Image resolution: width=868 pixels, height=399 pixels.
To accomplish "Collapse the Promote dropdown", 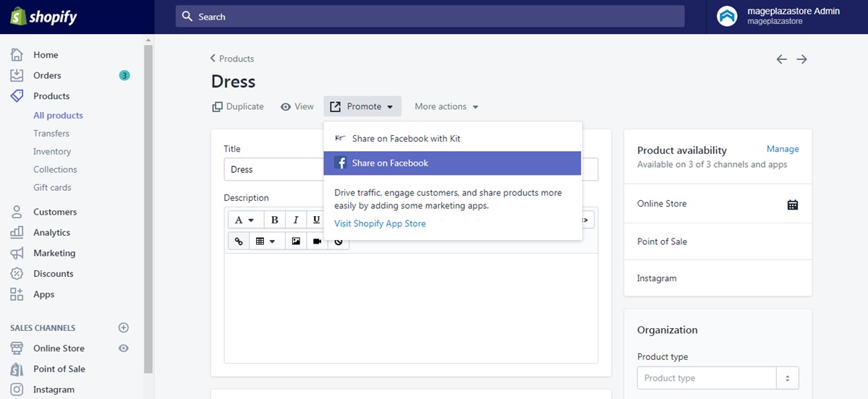I will (x=362, y=107).
